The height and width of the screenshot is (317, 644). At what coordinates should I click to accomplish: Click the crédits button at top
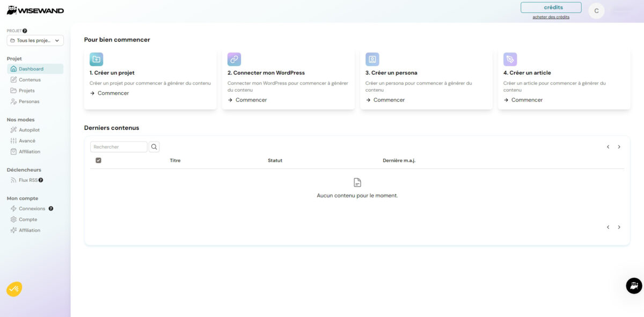point(551,8)
